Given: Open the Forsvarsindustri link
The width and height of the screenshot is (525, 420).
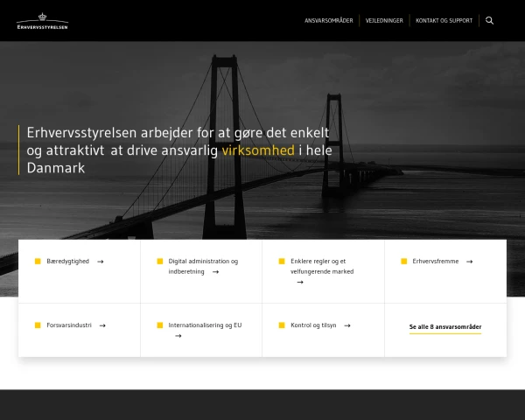Looking at the screenshot, I should click(69, 325).
